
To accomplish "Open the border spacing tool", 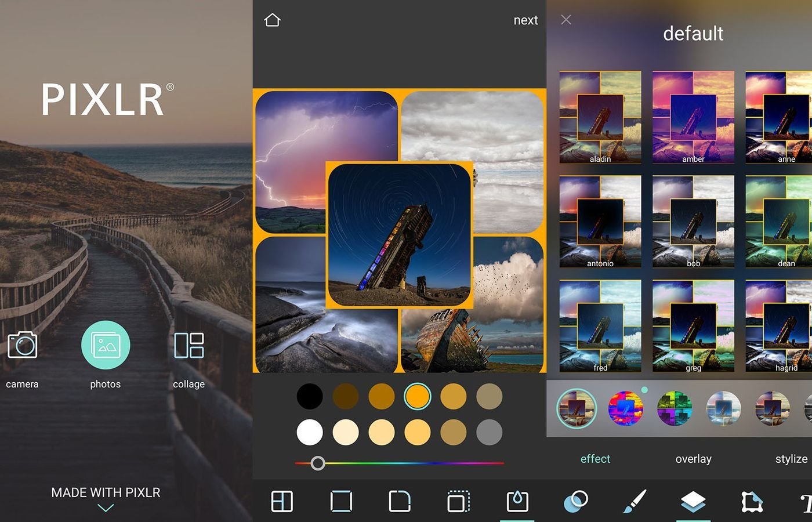I will coord(458,501).
